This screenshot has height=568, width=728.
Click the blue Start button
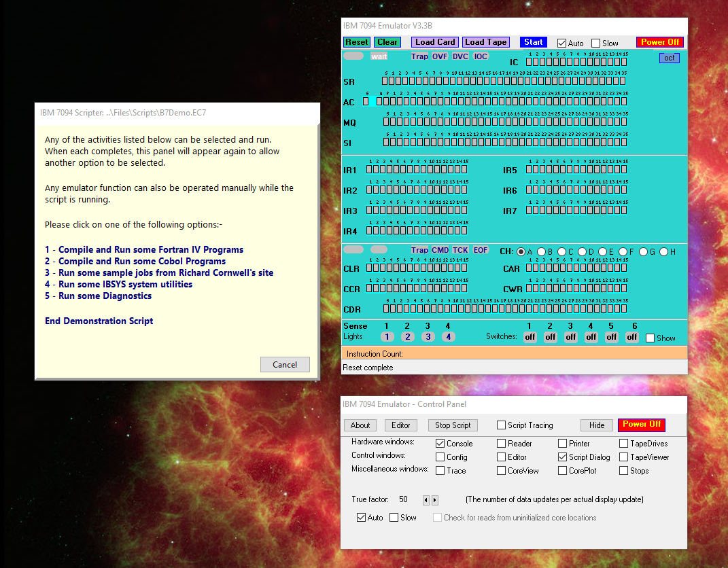[534, 42]
